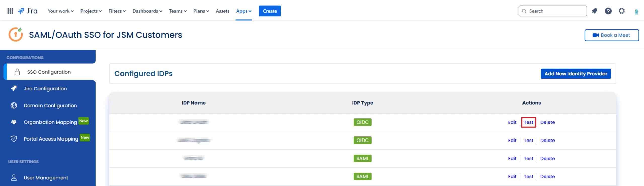Viewport: 644px width, 186px height.
Task: Expand the Plans dropdown
Action: point(201,11)
